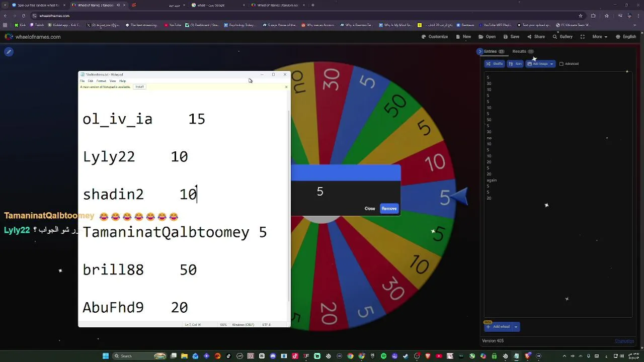Open Notepad File menu
This screenshot has width=644, height=362.
point(83,81)
